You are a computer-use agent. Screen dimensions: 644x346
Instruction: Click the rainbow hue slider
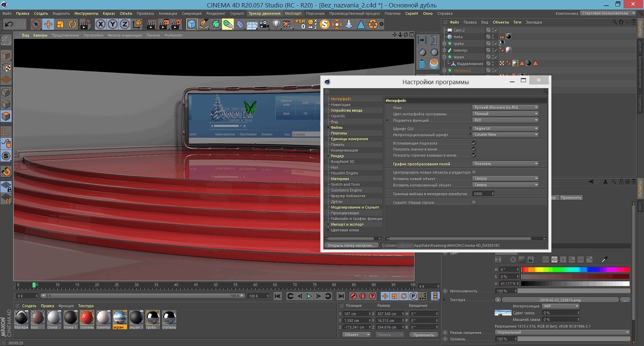tap(575, 270)
